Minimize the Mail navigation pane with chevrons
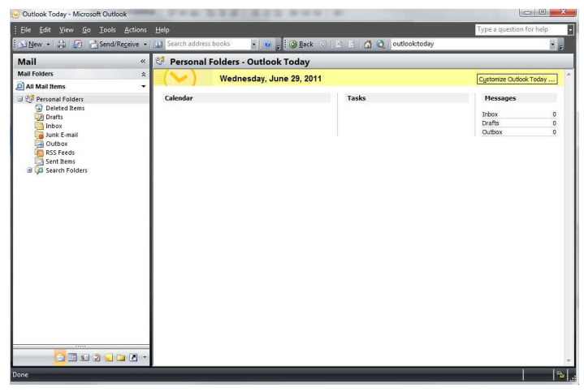The image size is (584, 392). click(143, 61)
